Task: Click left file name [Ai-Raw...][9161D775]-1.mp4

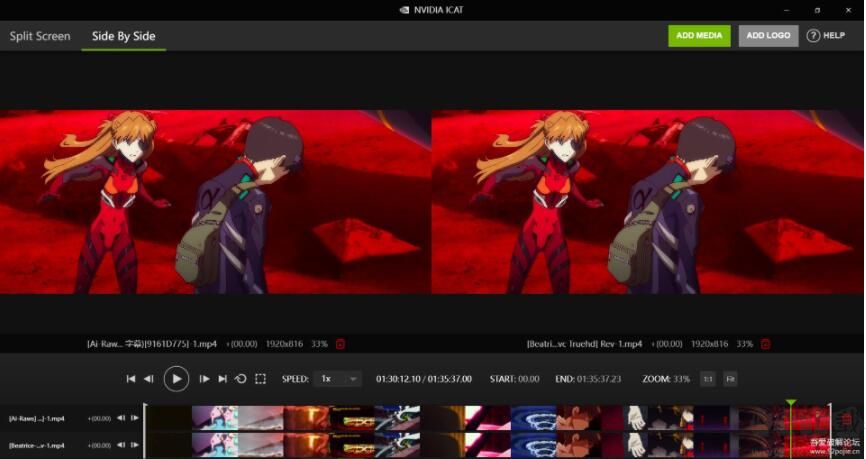Action: coord(152,344)
